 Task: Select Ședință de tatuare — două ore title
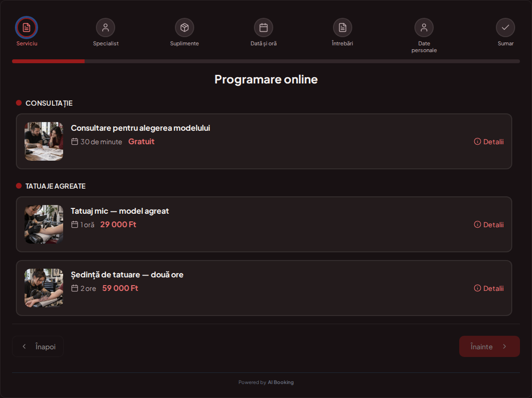point(127,274)
